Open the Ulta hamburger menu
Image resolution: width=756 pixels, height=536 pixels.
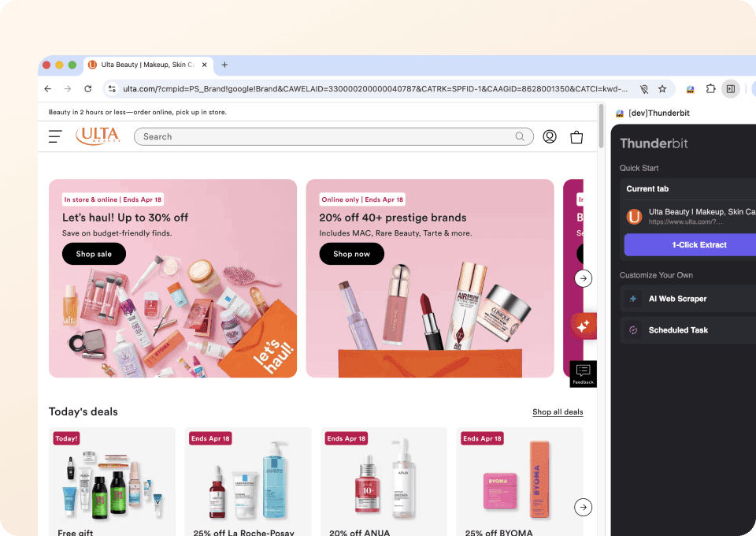click(x=54, y=136)
